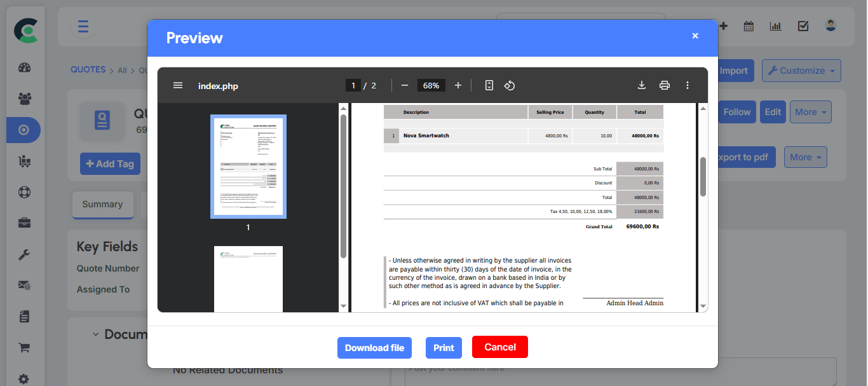Select the fit-to-page icon
This screenshot has height=386, width=868.
click(489, 85)
